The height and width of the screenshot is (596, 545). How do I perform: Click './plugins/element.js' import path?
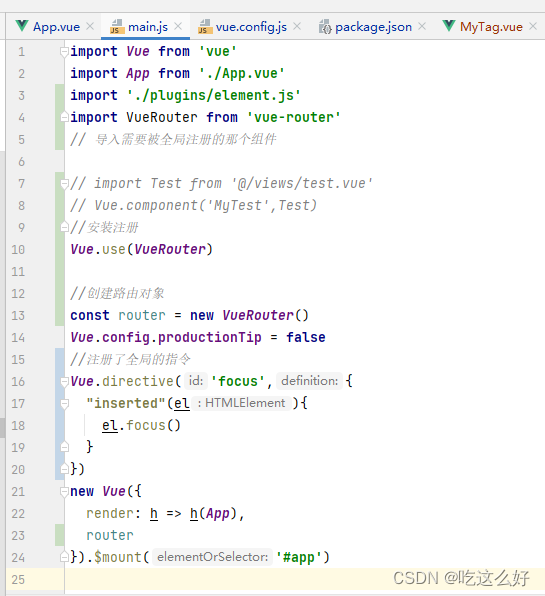[214, 95]
